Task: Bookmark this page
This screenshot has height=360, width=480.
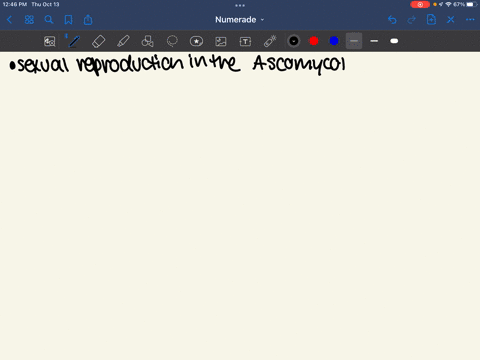Action: (x=68, y=20)
